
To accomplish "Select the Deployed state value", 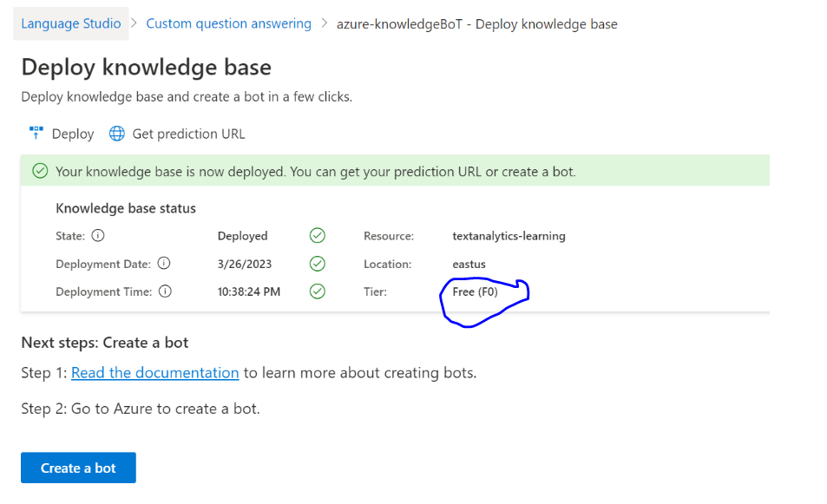I will [x=243, y=236].
